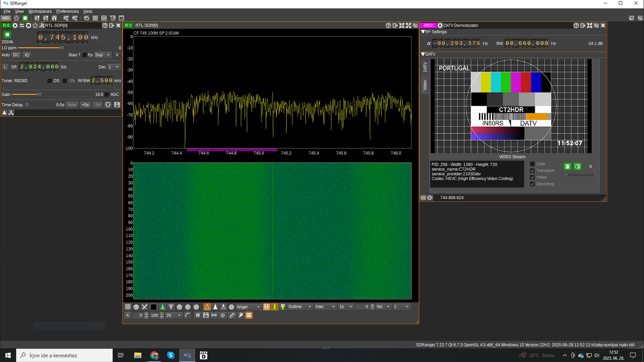This screenshot has width=644, height=362.
Task: Click the stacked windows arrangement icon
Action: 87,18
